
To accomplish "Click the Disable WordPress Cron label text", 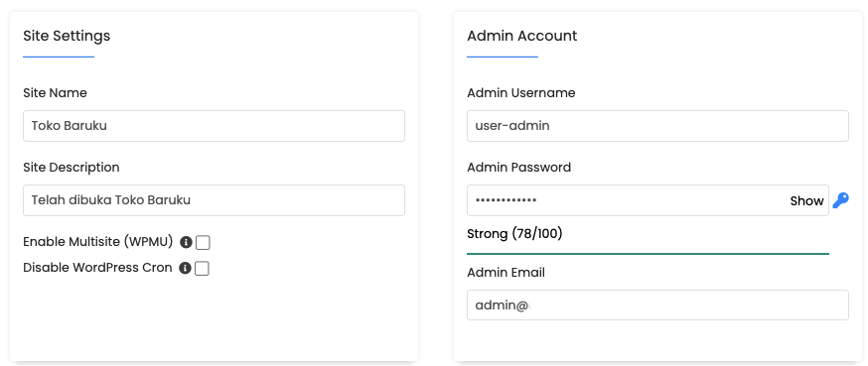I will tap(97, 268).
